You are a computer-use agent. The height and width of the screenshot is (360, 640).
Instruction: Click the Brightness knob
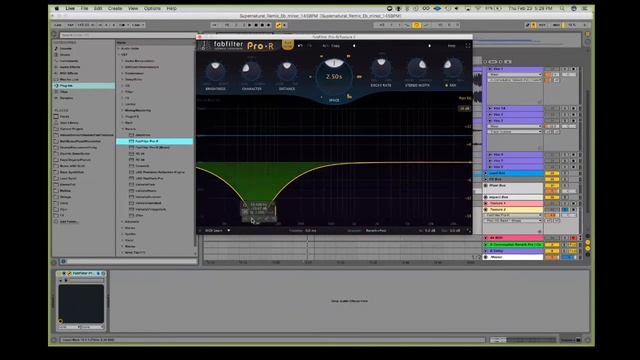point(215,72)
